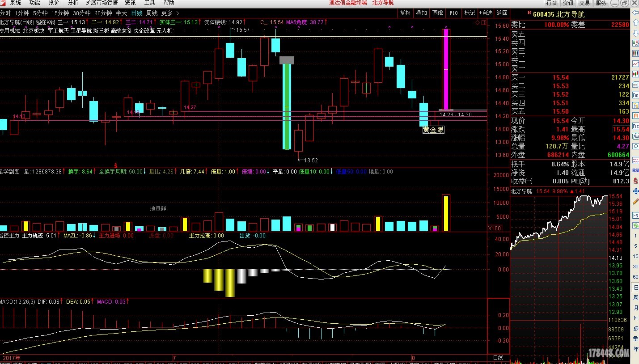Select 日 period in right sidebar
This screenshot has height=364, width=639.
coord(635,287)
